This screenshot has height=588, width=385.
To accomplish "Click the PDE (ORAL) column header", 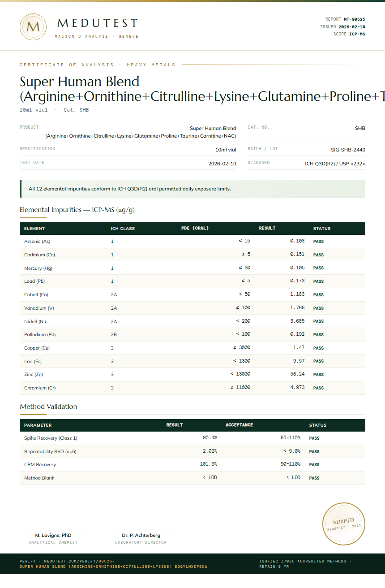I will coord(195,229).
